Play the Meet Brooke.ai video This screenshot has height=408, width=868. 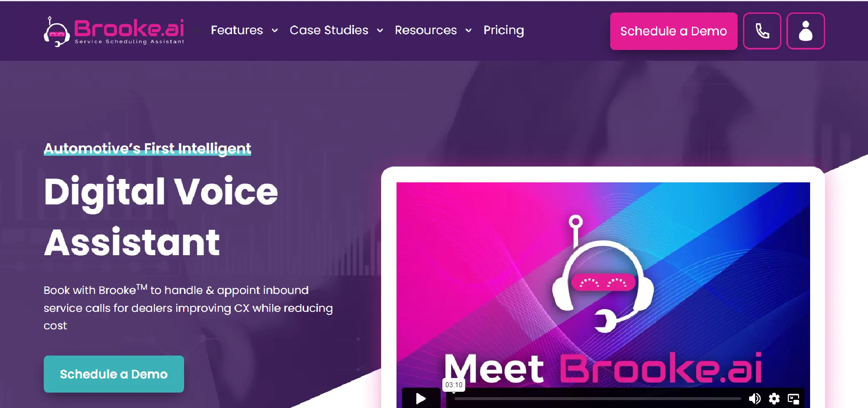pyautogui.click(x=421, y=398)
